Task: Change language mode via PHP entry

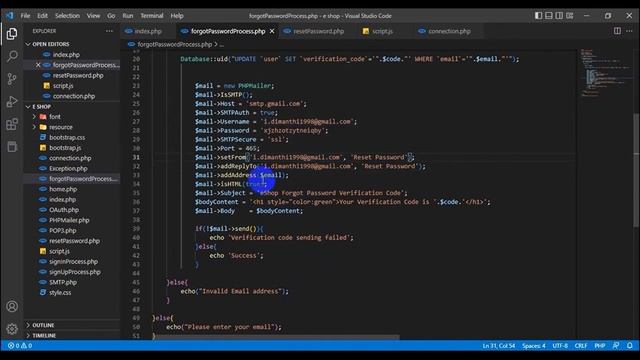Action: coord(600,346)
